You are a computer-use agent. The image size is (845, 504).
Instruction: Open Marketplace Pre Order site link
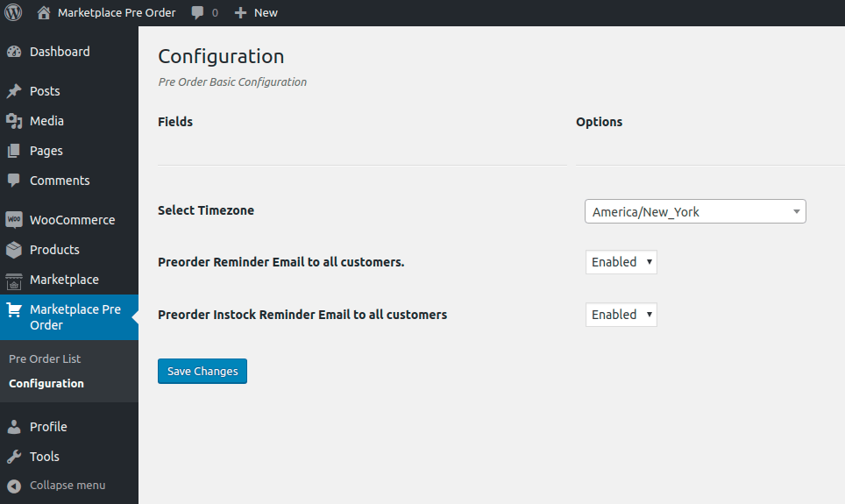coord(117,13)
